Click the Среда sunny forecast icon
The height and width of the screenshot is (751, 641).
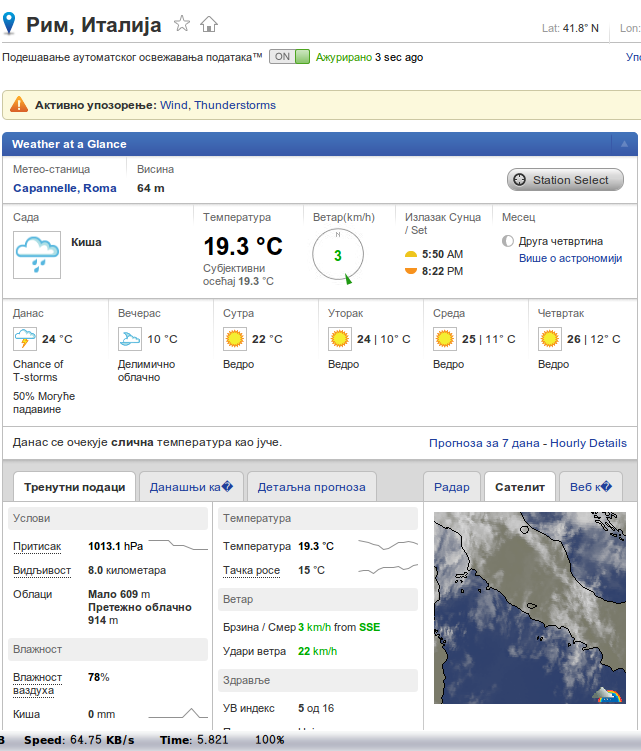[x=445, y=339]
